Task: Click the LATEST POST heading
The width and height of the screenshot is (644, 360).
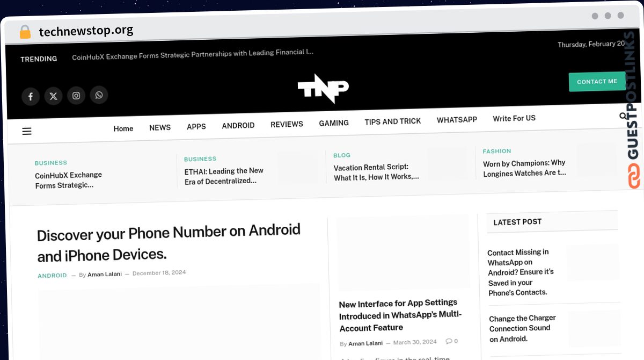Action: 517,222
